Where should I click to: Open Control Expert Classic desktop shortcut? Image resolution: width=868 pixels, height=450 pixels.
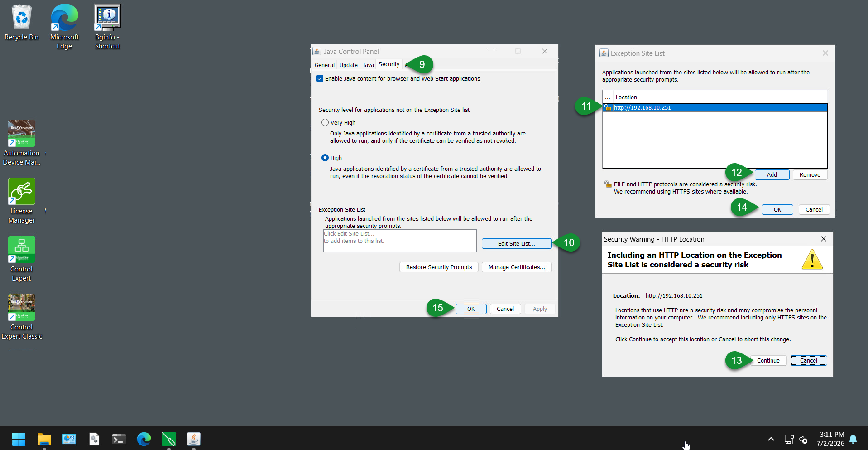(x=21, y=317)
